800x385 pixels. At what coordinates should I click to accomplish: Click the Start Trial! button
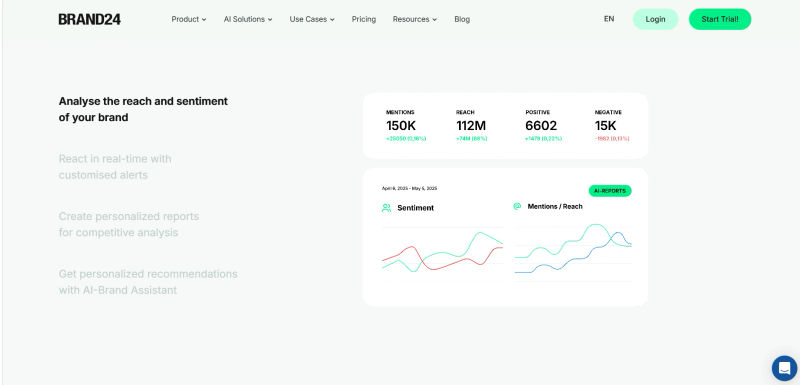720,19
